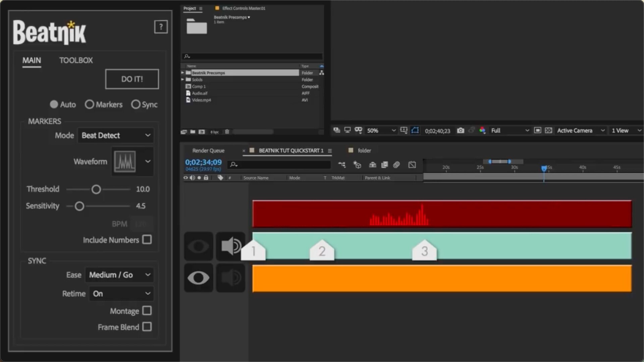Click the toggle transparency grid icon

pyautogui.click(x=548, y=130)
